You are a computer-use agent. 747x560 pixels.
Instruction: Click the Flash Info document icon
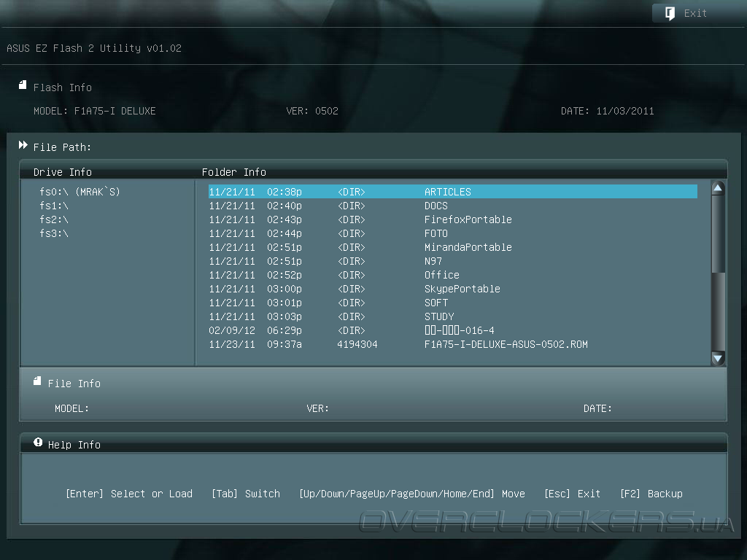pyautogui.click(x=23, y=85)
